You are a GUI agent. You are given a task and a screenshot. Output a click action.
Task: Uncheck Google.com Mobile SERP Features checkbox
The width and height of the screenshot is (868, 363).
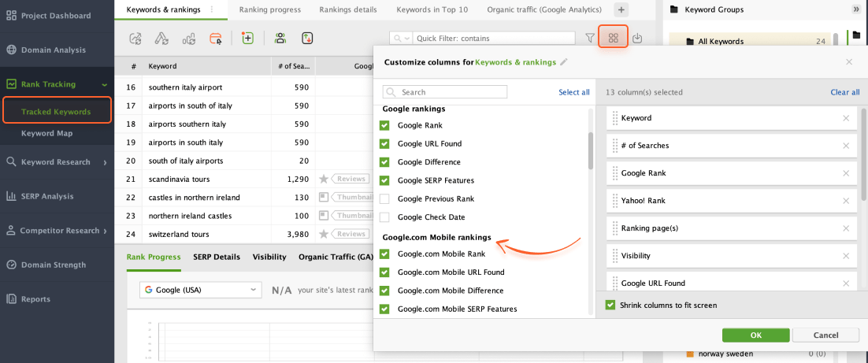coord(384,309)
